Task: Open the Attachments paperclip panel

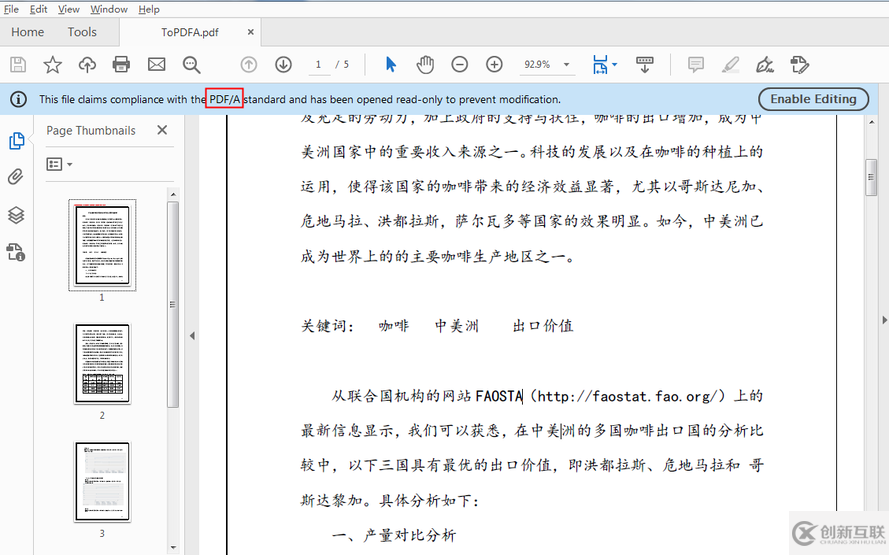Action: point(16,177)
